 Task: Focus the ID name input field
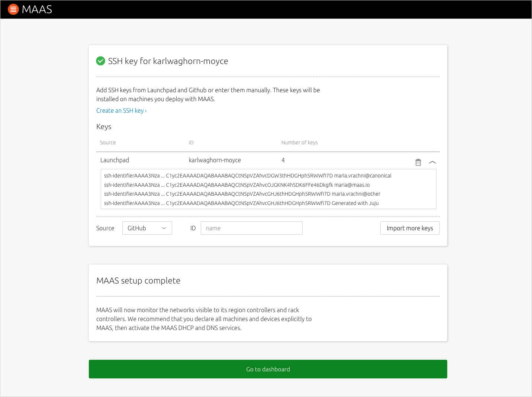[x=252, y=228]
